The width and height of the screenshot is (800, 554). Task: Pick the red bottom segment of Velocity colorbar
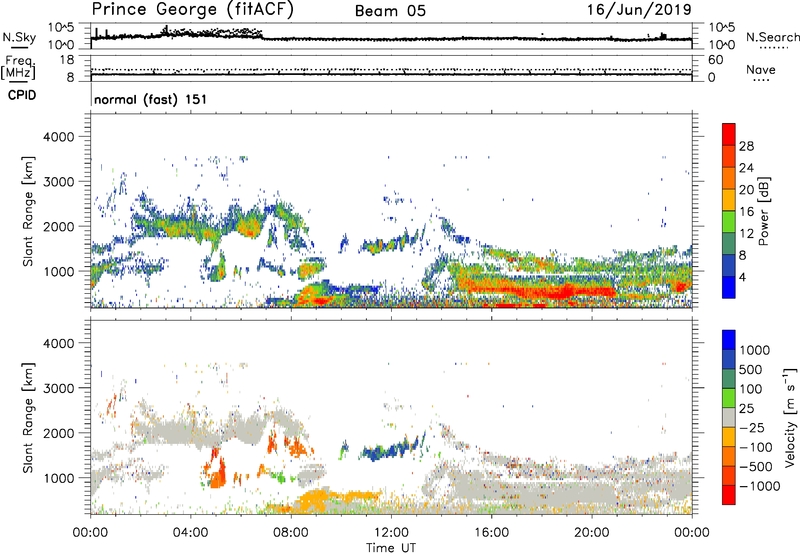pyautogui.click(x=729, y=495)
